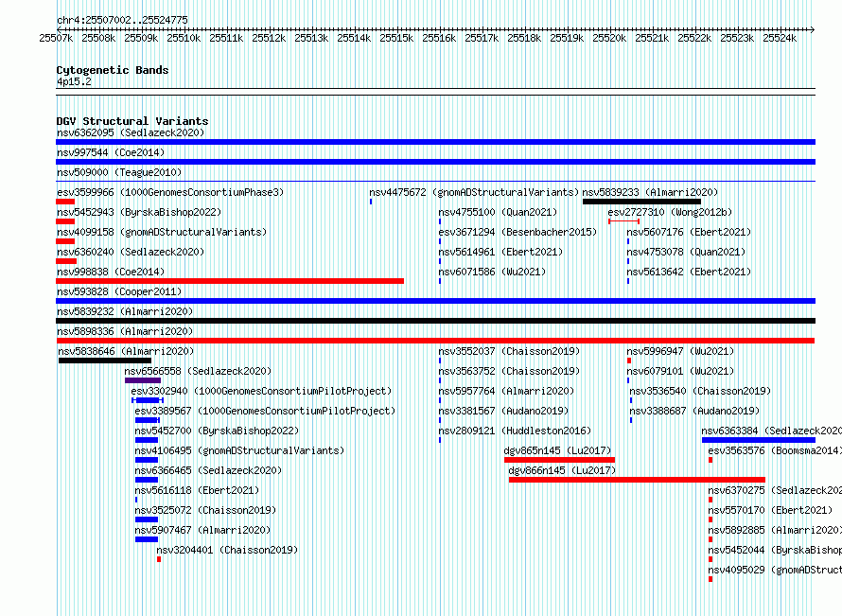Click the nsv4095029 gnomADStruct label
The image size is (842, 616).
pos(775,570)
